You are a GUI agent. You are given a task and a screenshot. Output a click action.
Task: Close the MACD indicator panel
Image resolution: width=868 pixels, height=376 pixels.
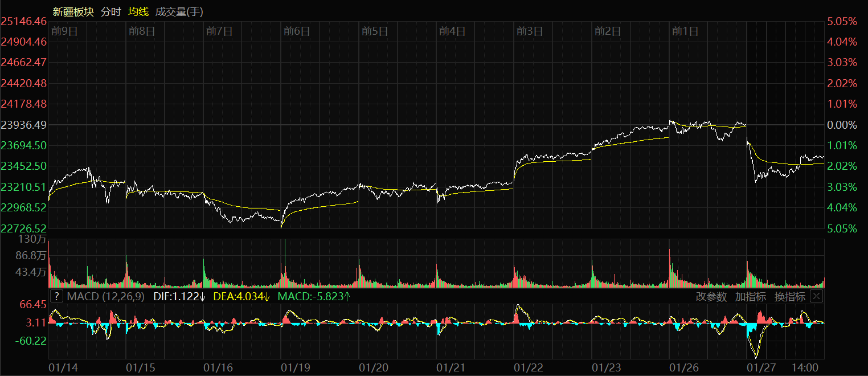pyautogui.click(x=816, y=296)
